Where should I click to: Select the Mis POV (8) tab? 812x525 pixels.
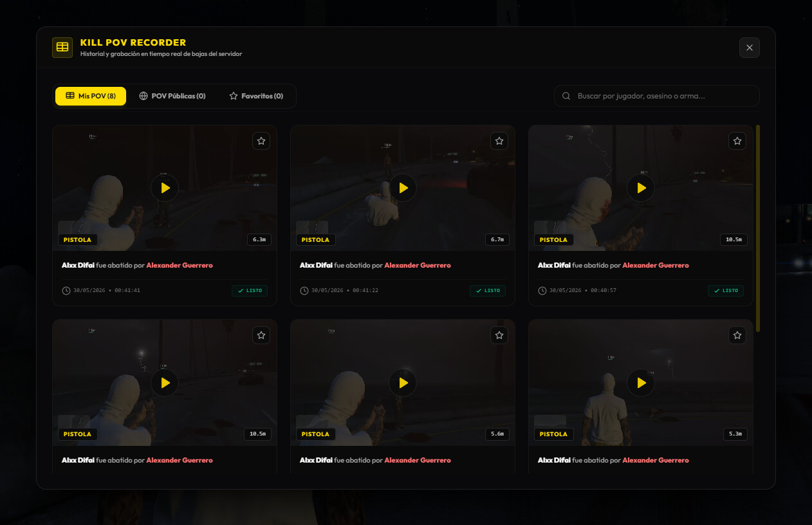tap(91, 96)
